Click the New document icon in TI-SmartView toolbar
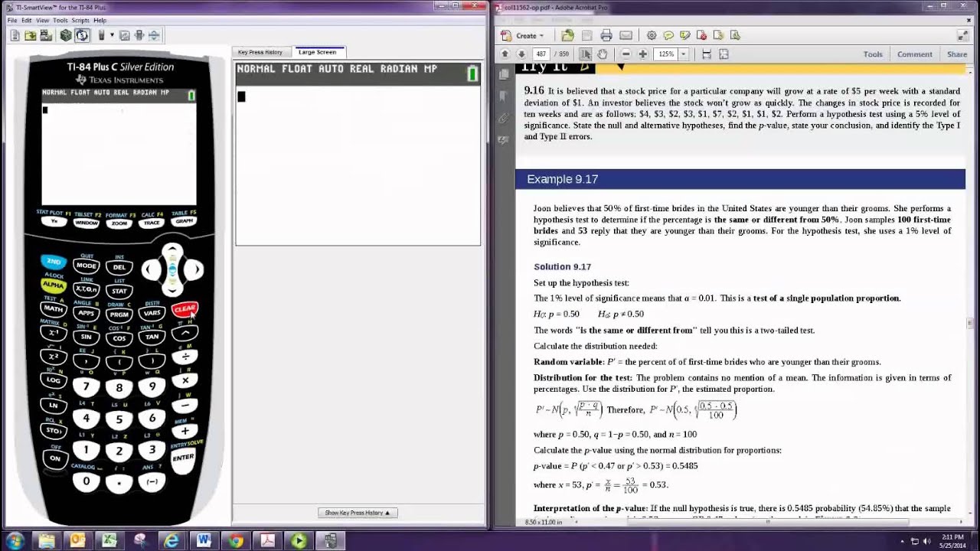Viewport: 980px width, 551px height. pyautogui.click(x=15, y=35)
